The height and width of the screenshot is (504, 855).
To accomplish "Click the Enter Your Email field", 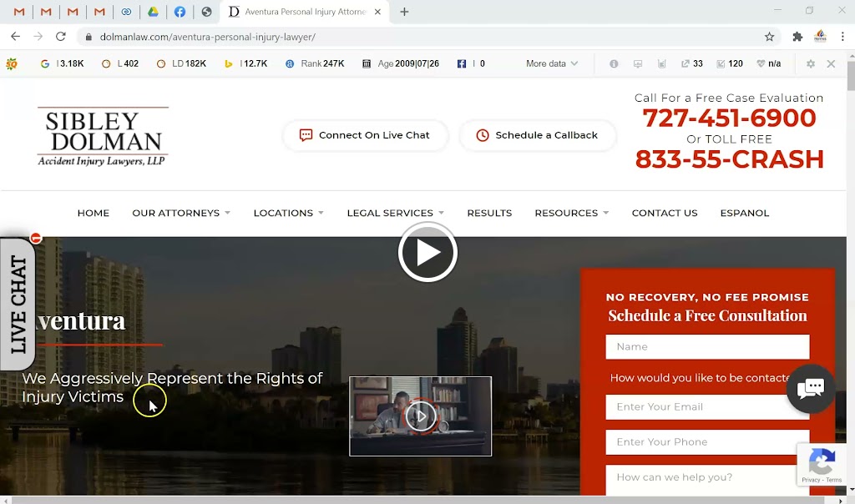I will (x=707, y=407).
